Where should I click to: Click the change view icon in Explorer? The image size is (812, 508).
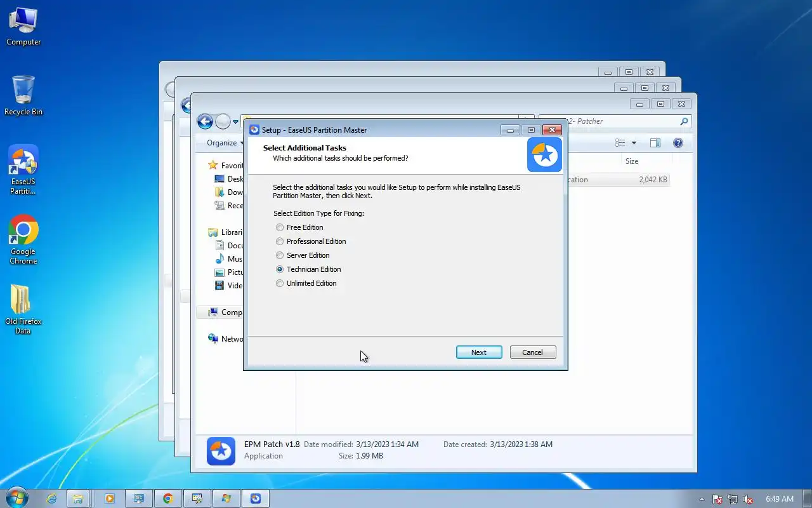620,143
